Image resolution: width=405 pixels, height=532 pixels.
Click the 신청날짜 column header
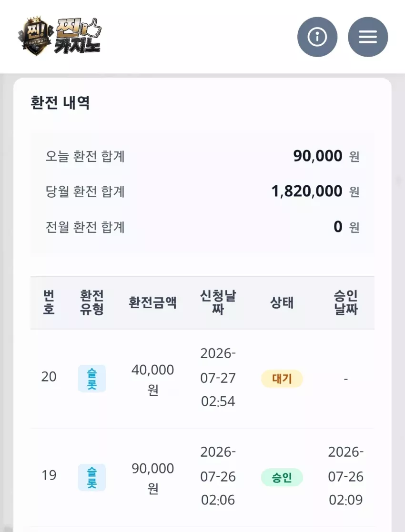218,302
